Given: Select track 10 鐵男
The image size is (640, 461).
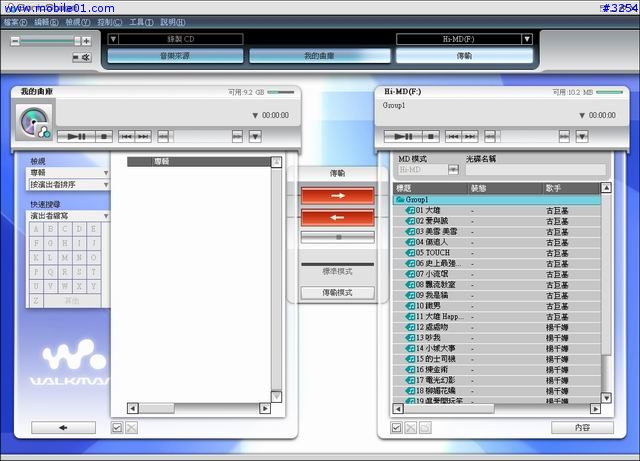Looking at the screenshot, I should [497, 306].
